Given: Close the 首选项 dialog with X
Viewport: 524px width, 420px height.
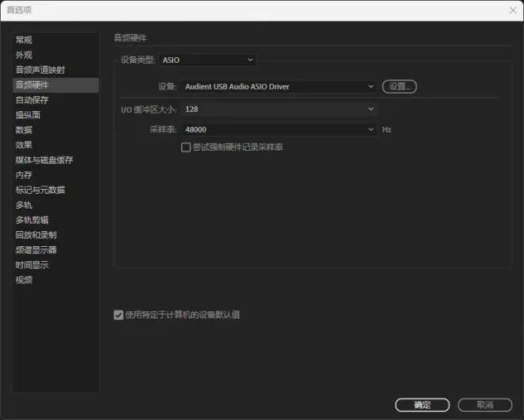Looking at the screenshot, I should pos(513,10).
